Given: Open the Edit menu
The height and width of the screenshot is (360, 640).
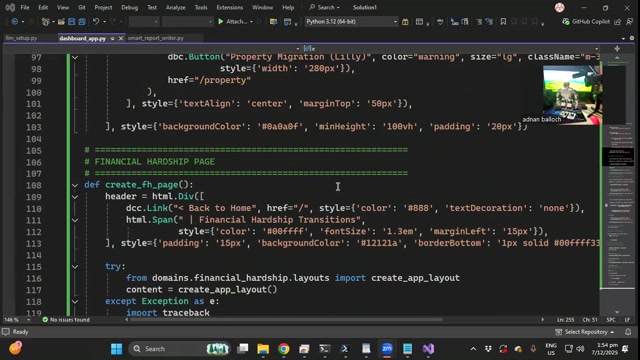Looking at the screenshot, I should click(43, 7).
